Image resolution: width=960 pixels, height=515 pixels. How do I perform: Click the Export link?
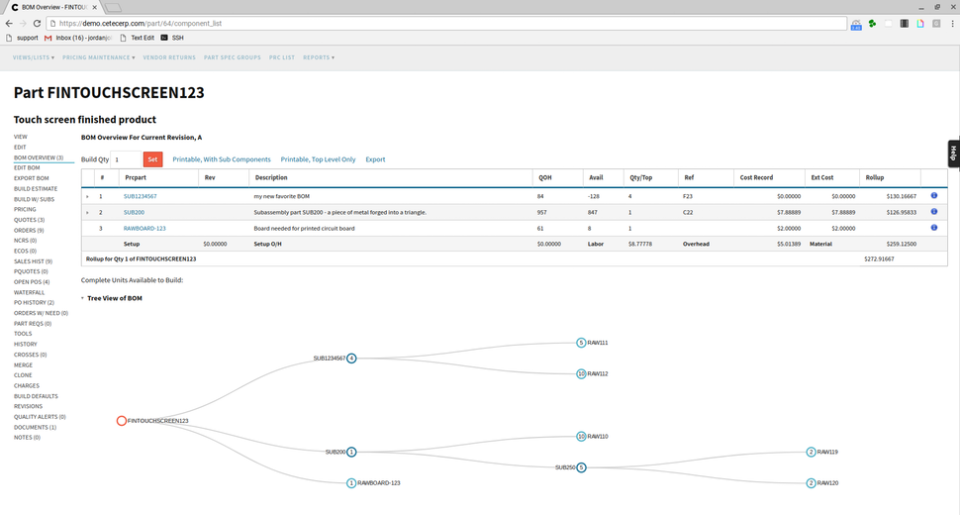[375, 159]
